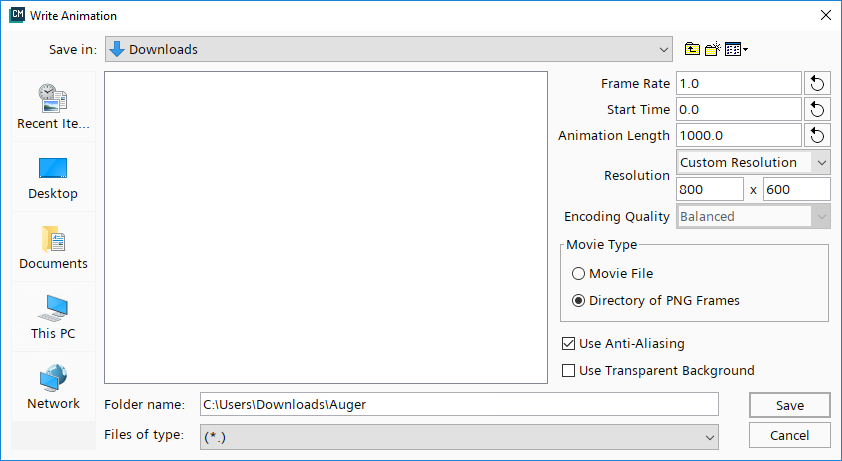Image resolution: width=842 pixels, height=461 pixels.
Task: Expand the Save in Downloads dropdown
Action: click(390, 49)
